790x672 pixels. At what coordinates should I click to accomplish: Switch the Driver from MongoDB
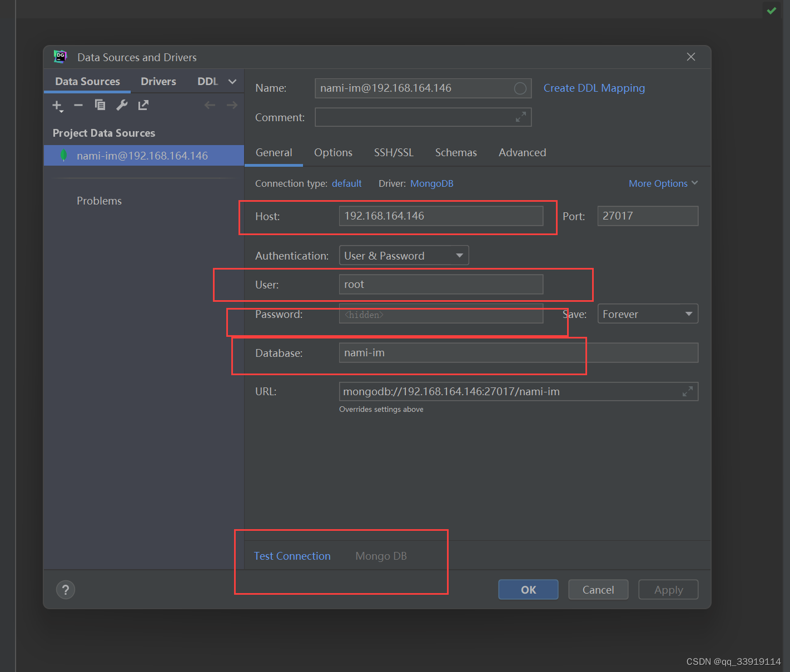(x=432, y=183)
